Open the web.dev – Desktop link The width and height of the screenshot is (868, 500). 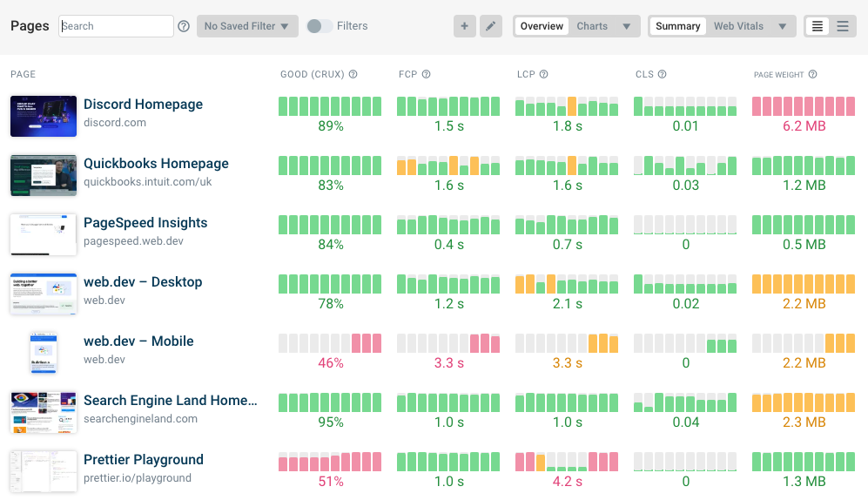143,282
